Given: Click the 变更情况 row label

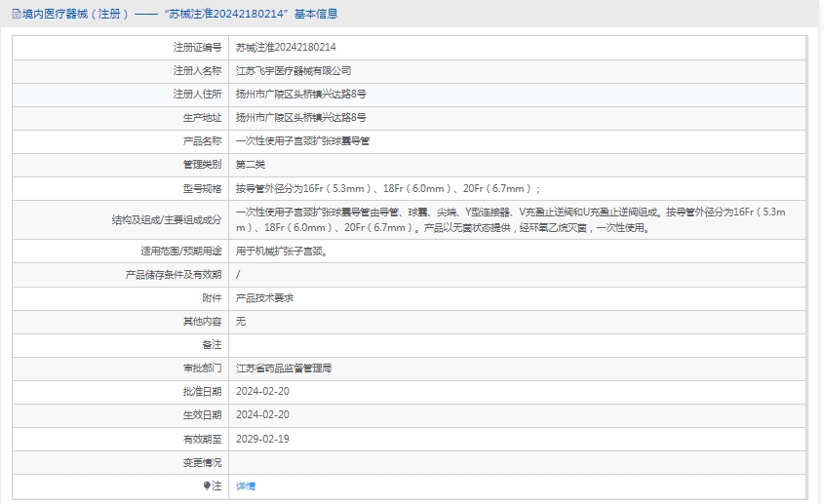Looking at the screenshot, I should [x=202, y=462].
